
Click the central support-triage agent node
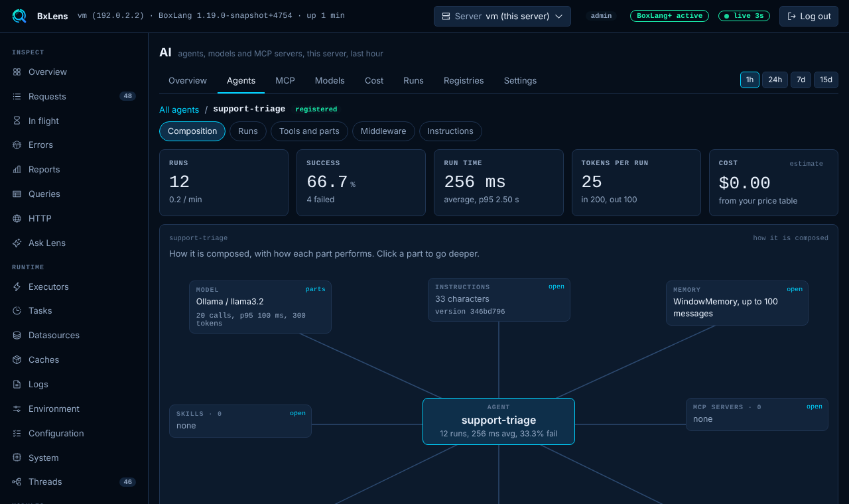[x=499, y=421]
